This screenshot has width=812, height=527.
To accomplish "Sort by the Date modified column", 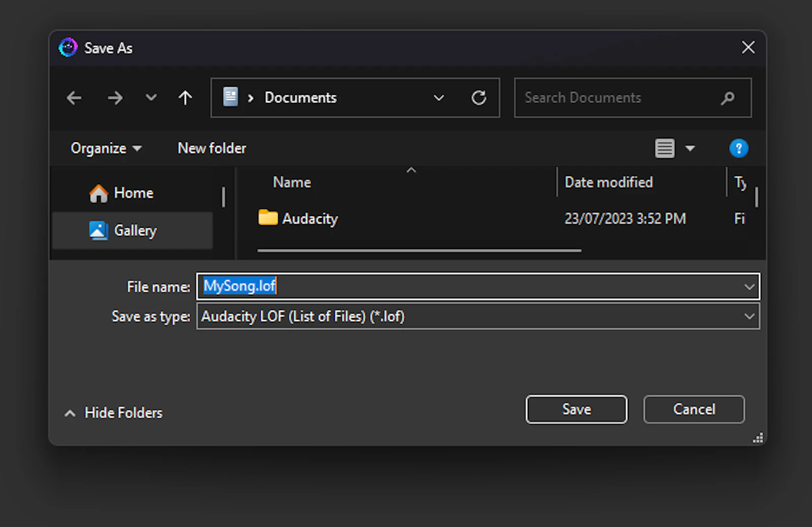I will click(608, 182).
